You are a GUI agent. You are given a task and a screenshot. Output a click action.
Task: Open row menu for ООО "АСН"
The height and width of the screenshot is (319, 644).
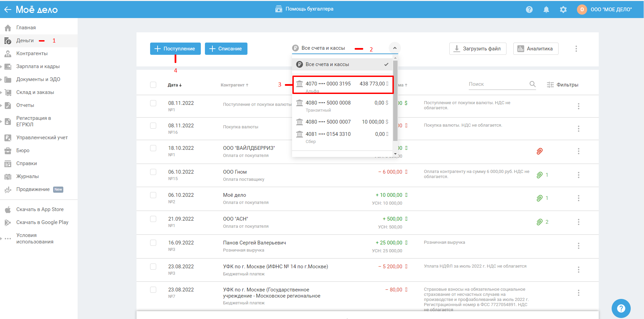tap(578, 222)
